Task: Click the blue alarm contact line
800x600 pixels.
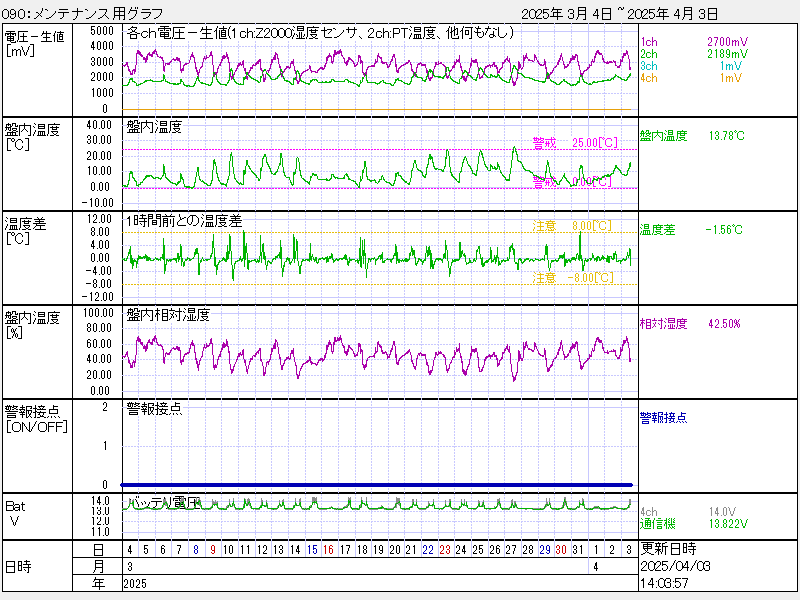Action: (378, 485)
